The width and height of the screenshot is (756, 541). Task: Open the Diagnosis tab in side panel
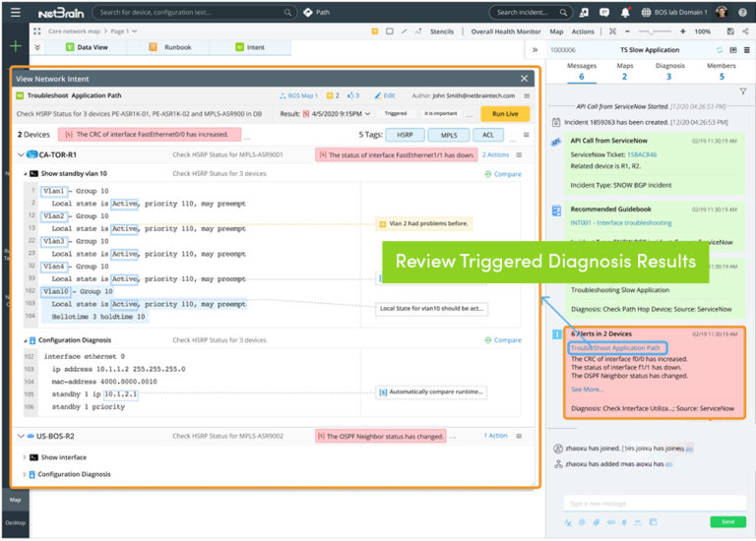point(668,71)
